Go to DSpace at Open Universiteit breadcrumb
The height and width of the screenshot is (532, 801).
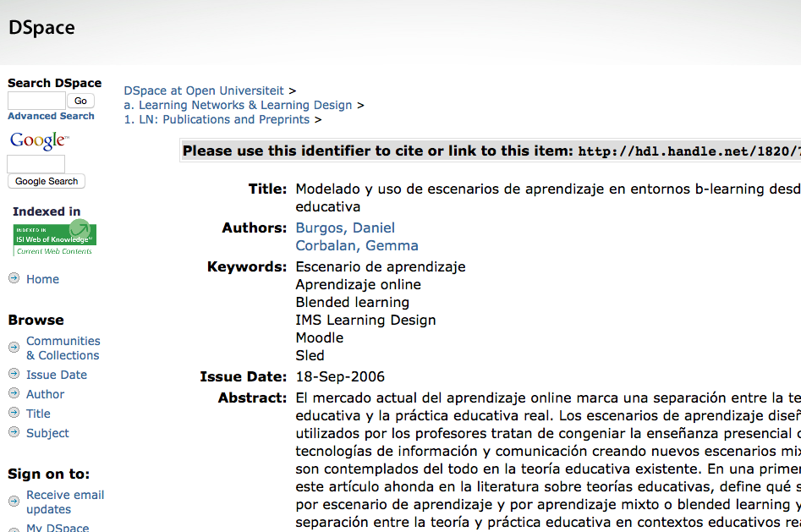204,90
